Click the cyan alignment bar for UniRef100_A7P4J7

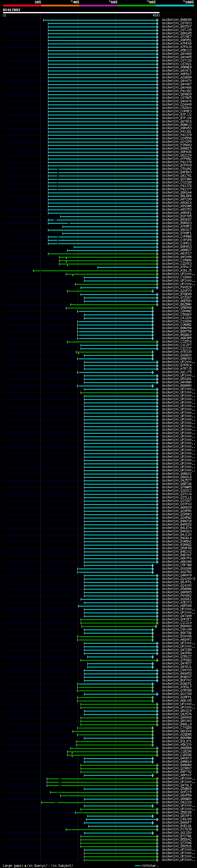tap(128, 267)
